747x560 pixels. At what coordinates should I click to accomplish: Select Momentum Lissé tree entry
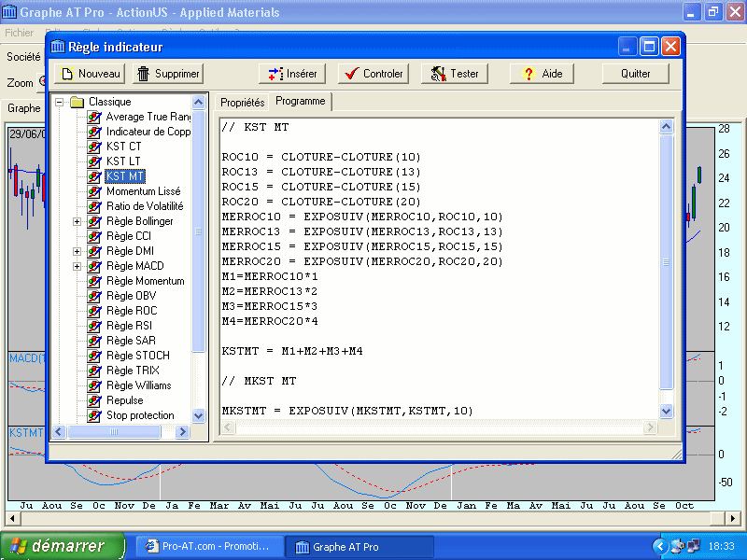[x=144, y=191]
